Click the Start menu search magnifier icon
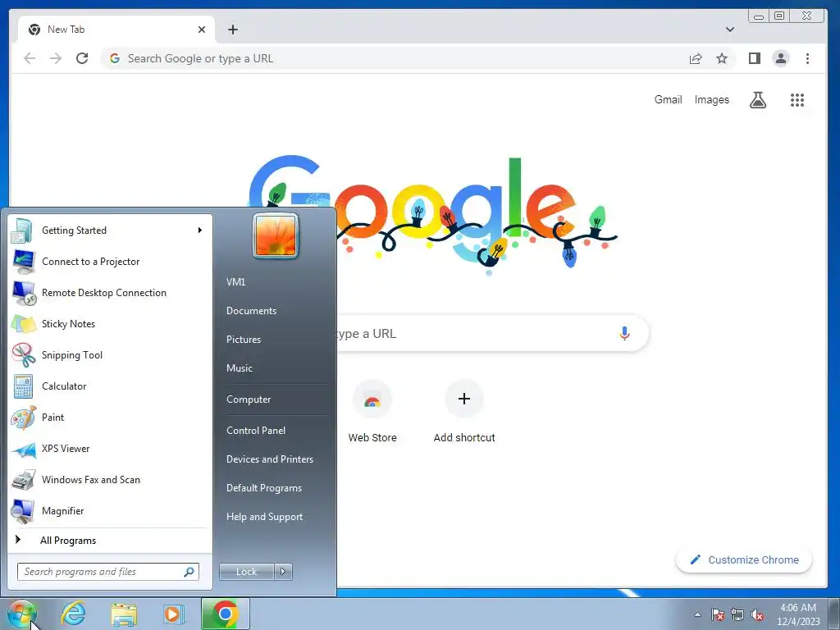840x630 pixels. 189,572
